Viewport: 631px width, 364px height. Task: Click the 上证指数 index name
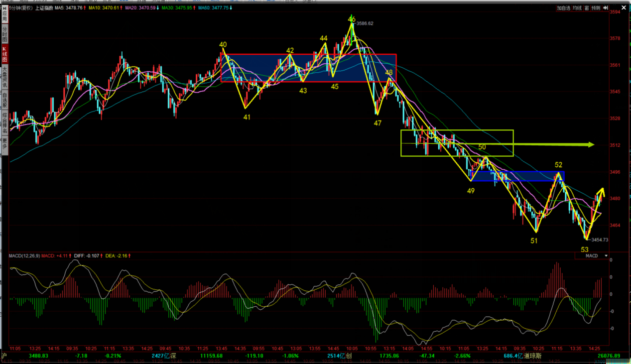pos(43,8)
